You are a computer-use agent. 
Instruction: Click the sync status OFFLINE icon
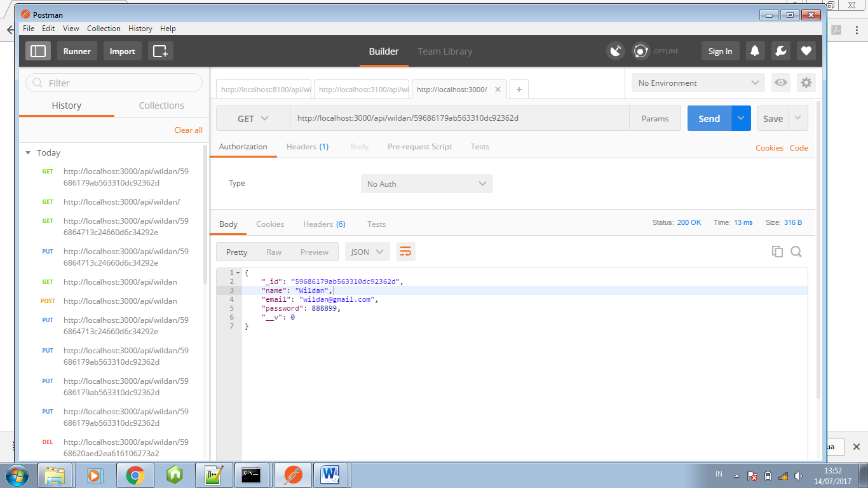641,51
